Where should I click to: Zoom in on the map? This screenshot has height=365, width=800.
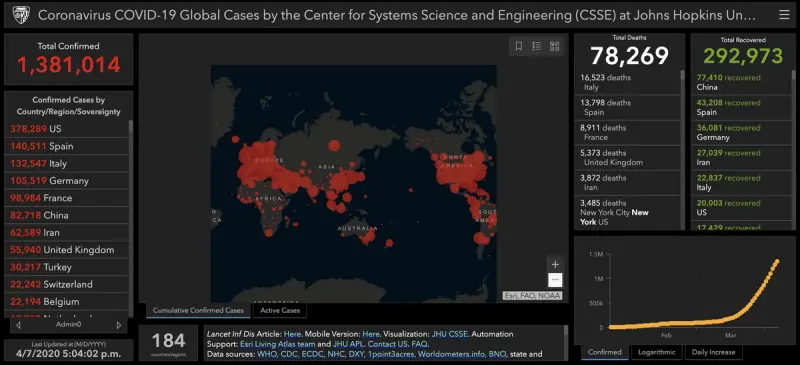coord(555,264)
